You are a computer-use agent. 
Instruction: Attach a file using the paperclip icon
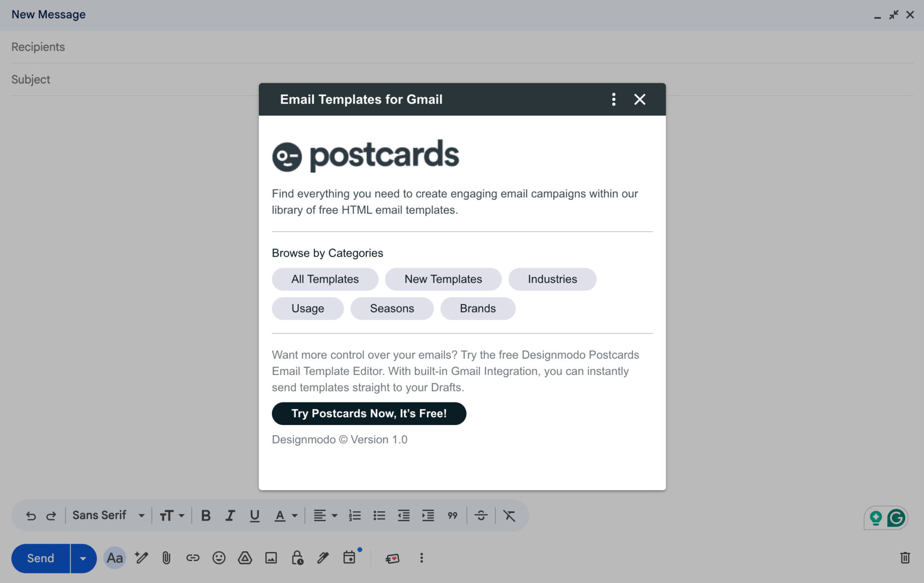point(167,558)
